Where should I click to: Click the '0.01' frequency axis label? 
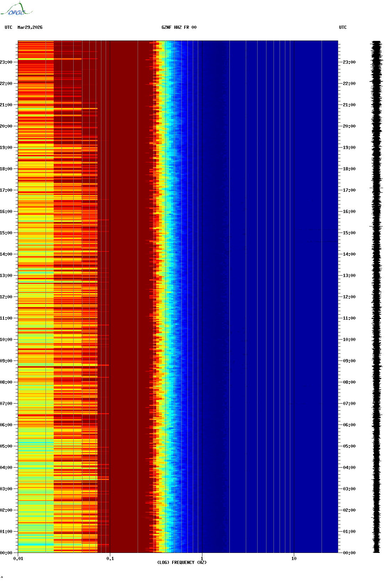(x=18, y=559)
